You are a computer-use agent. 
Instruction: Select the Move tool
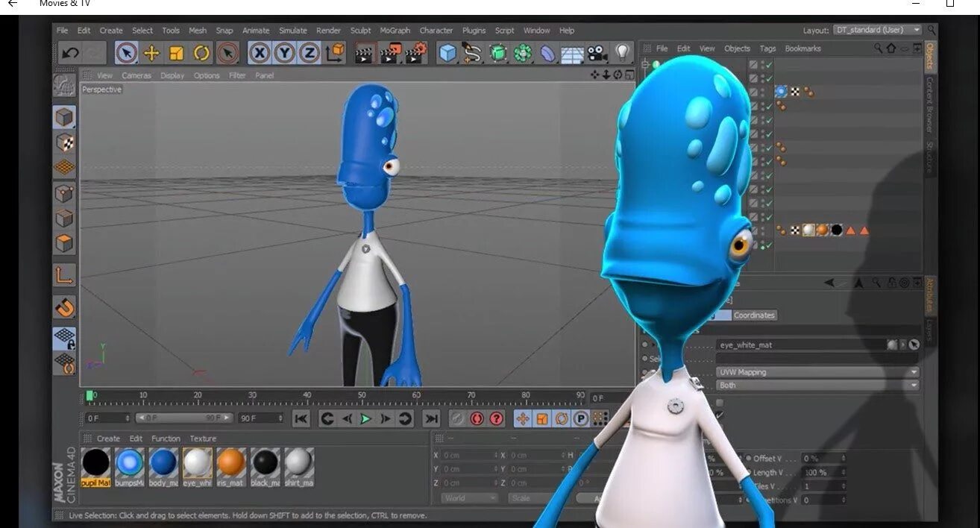(x=151, y=53)
